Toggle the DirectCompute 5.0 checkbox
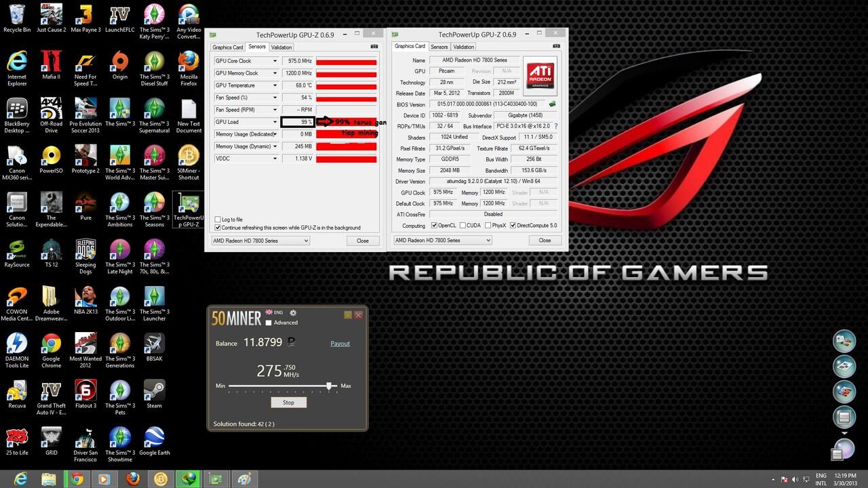The height and width of the screenshot is (488, 868). (x=513, y=226)
